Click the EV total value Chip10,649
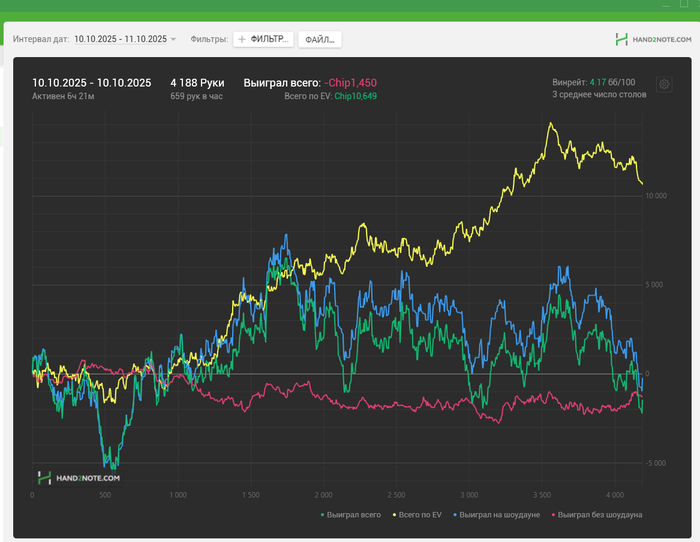 pyautogui.click(x=355, y=96)
